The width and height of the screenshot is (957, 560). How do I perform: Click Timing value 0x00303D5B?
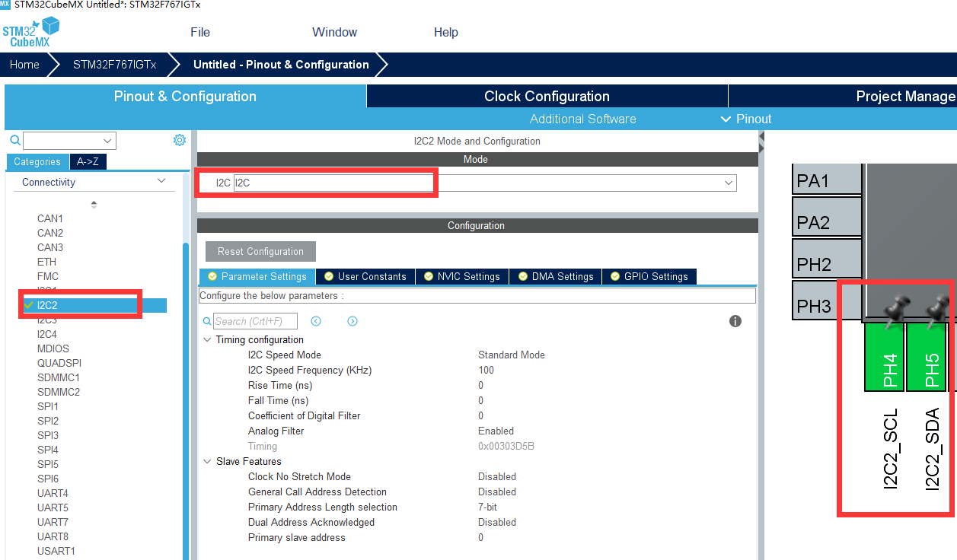506,446
